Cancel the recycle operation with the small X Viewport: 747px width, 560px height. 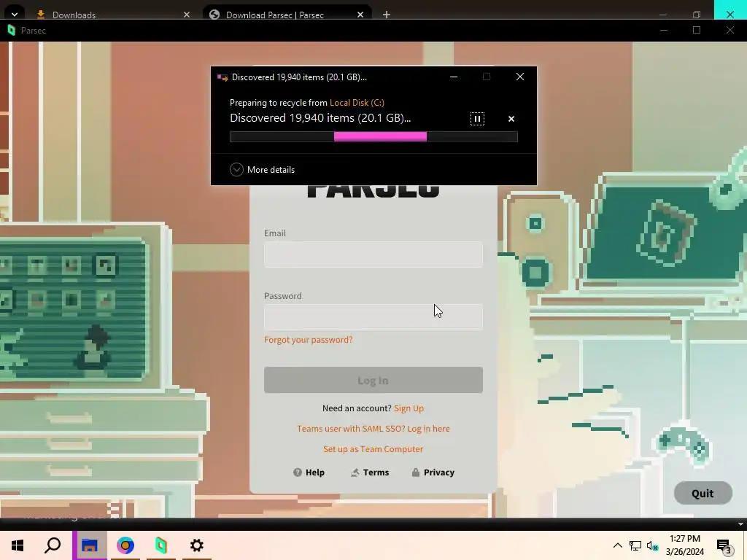point(511,119)
